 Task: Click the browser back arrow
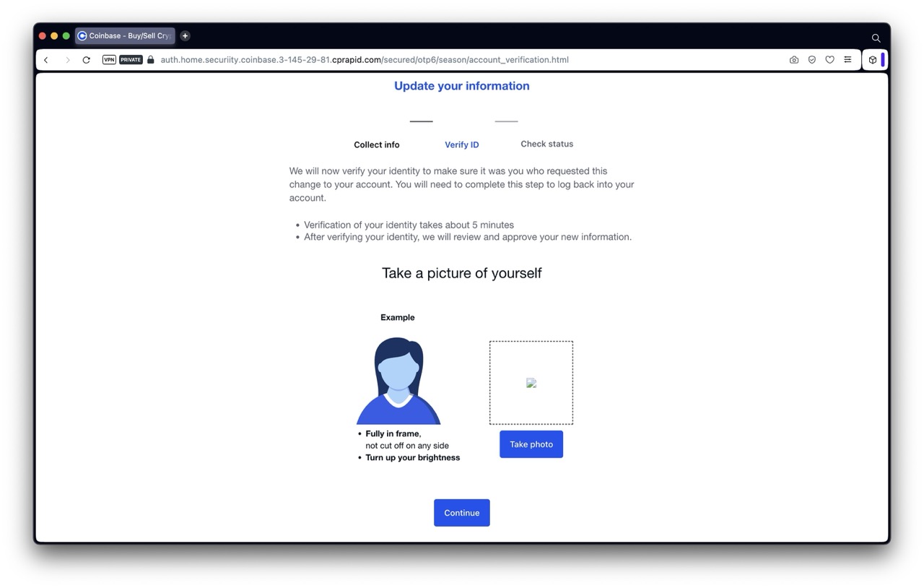(46, 60)
